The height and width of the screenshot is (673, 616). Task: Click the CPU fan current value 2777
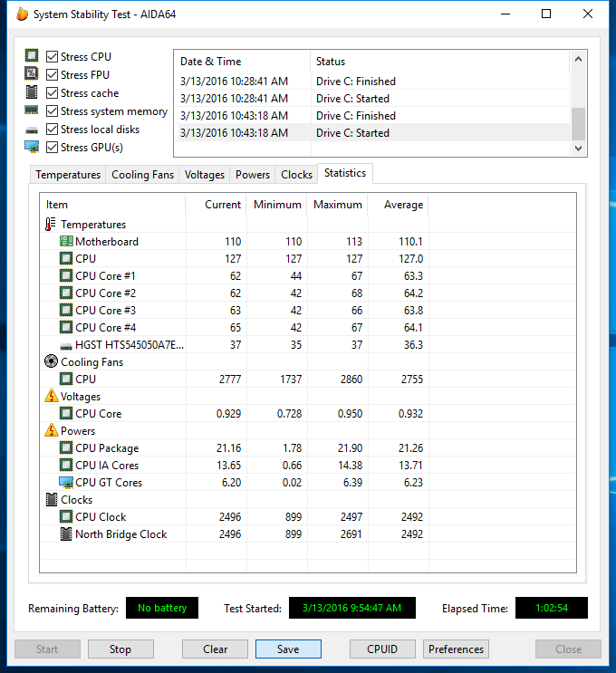point(230,379)
